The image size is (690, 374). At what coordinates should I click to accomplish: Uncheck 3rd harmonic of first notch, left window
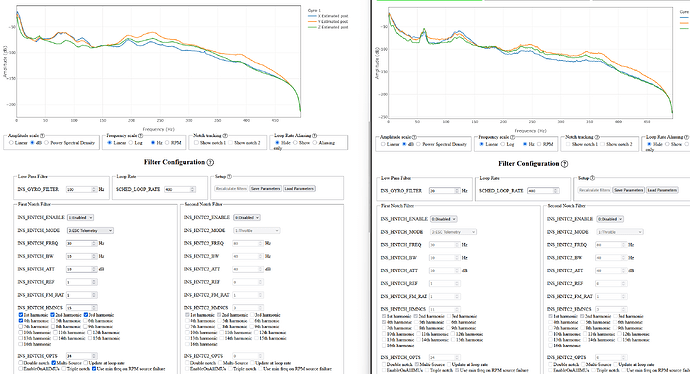point(86,315)
